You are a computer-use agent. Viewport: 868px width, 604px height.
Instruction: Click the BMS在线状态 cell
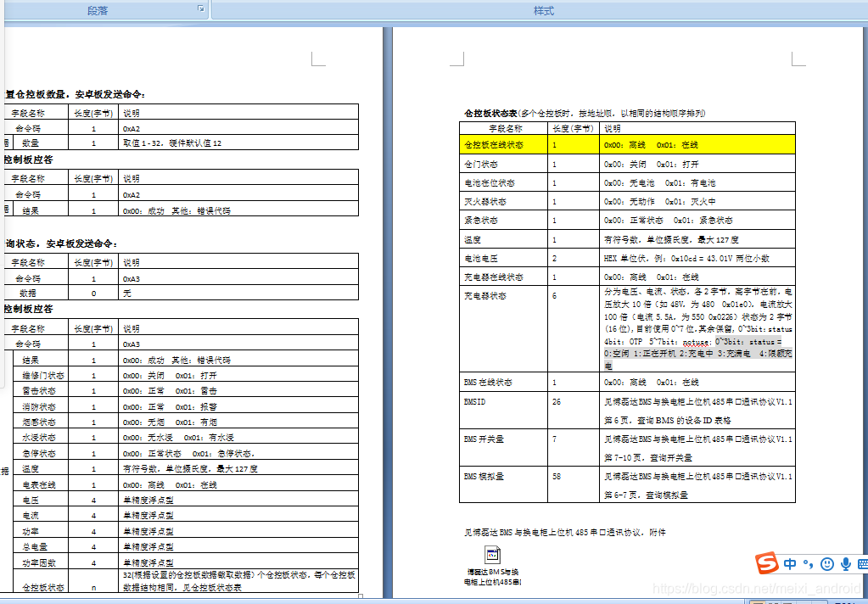[503, 383]
